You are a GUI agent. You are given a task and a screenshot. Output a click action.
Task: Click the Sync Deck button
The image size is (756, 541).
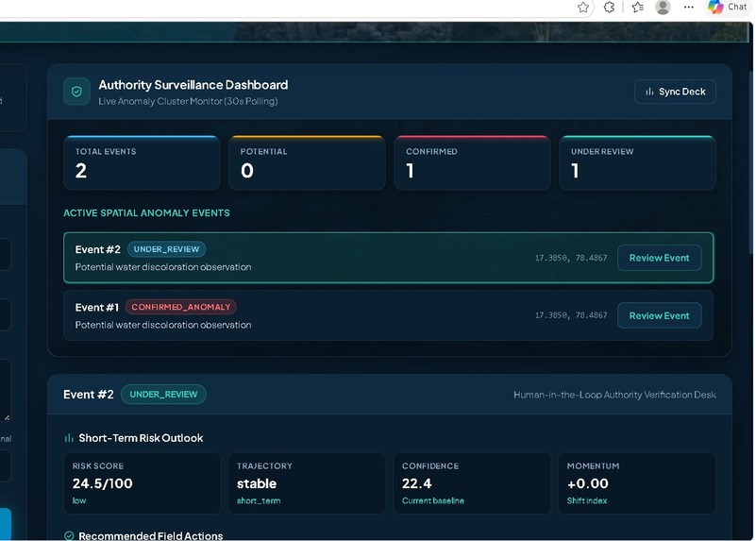675,92
